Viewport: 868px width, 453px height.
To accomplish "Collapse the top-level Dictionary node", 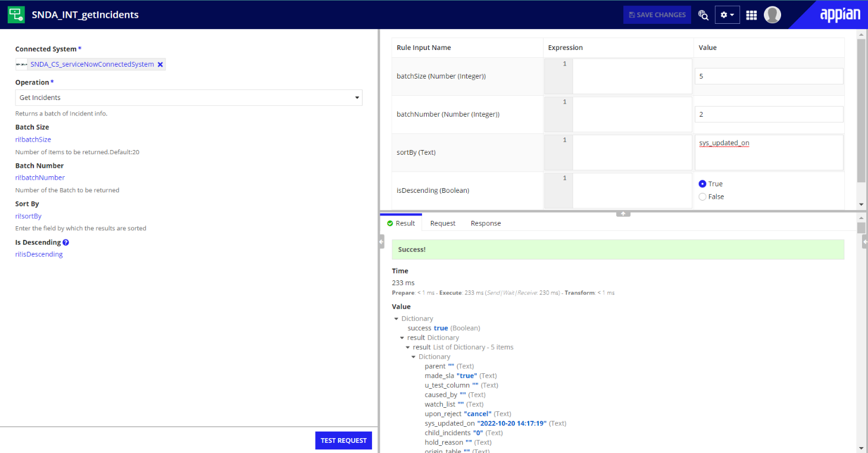I will (x=396, y=318).
